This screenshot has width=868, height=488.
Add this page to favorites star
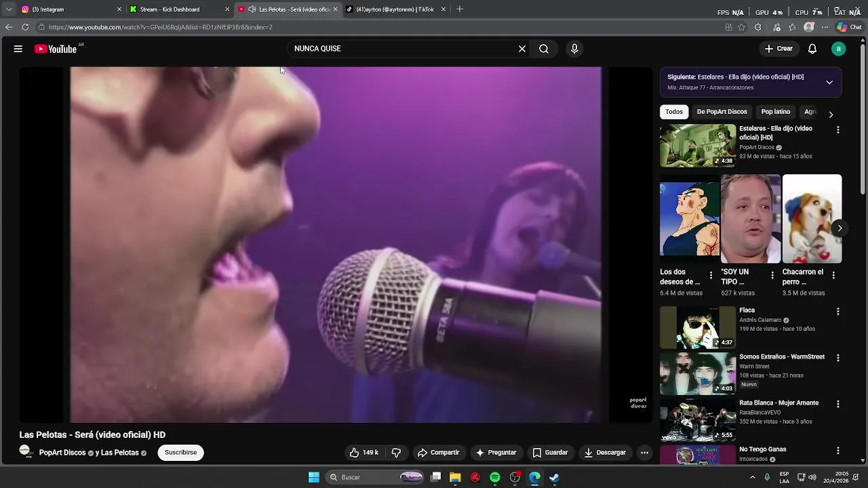742,27
